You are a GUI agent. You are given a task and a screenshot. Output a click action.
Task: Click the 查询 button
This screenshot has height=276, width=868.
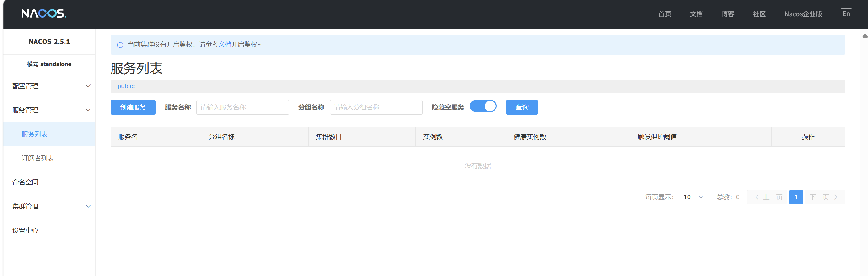[x=522, y=107]
